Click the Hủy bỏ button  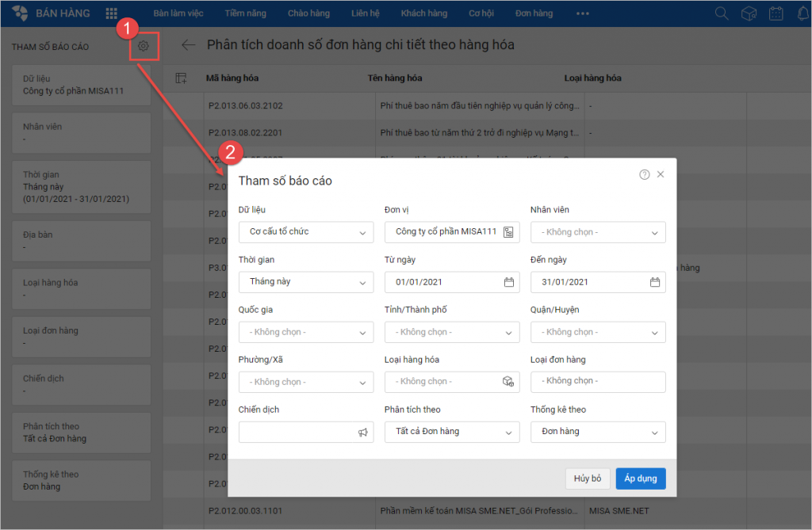point(588,479)
